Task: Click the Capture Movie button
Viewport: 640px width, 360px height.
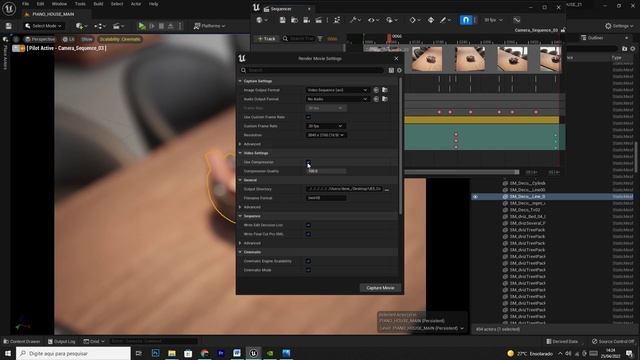Action: (x=380, y=288)
